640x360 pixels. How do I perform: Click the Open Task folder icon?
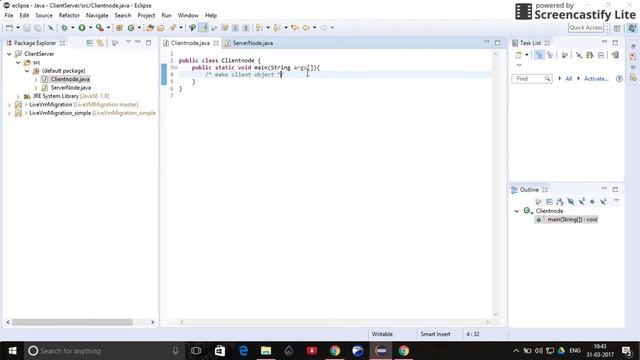161,28
